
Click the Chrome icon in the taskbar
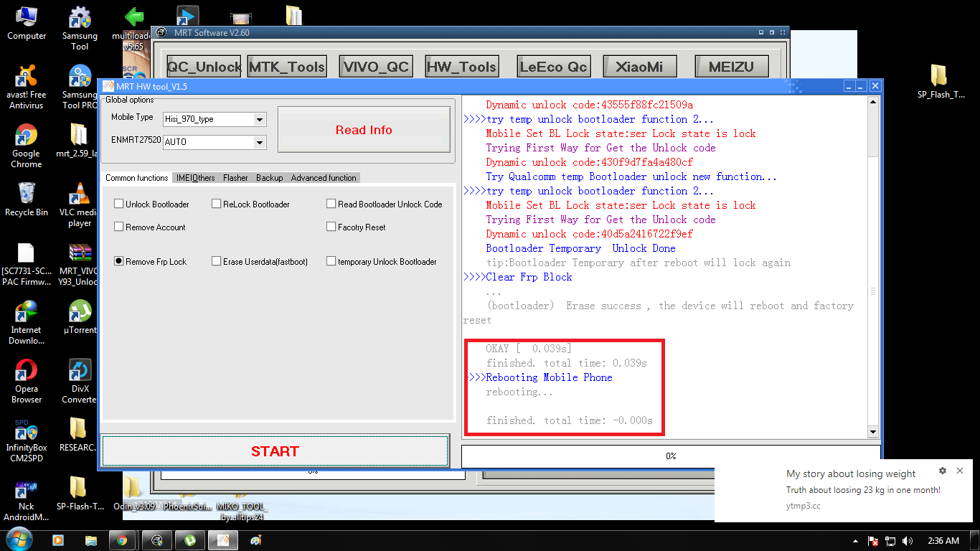(122, 540)
